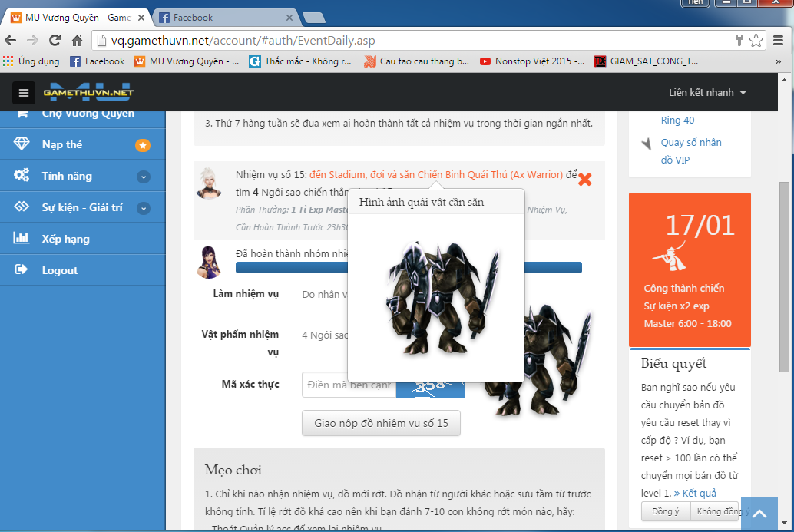Viewport: 794px width, 532px height.
Task: Open the Liên kết nhanh dropdown
Action: [x=706, y=93]
